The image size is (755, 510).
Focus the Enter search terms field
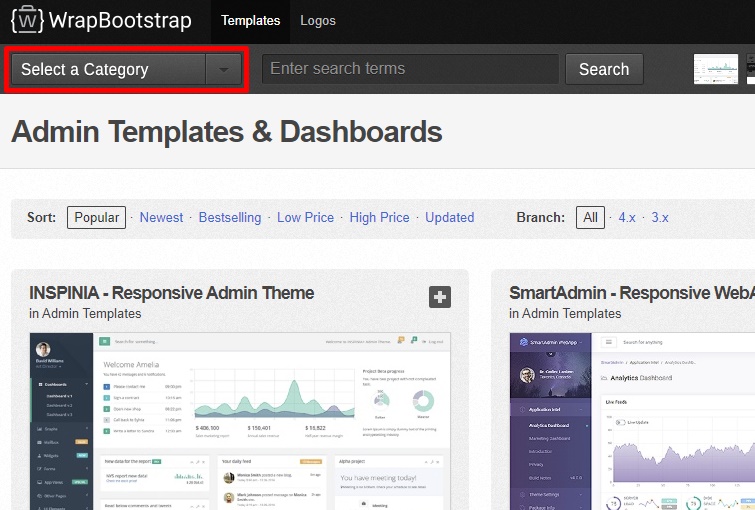tap(410, 69)
